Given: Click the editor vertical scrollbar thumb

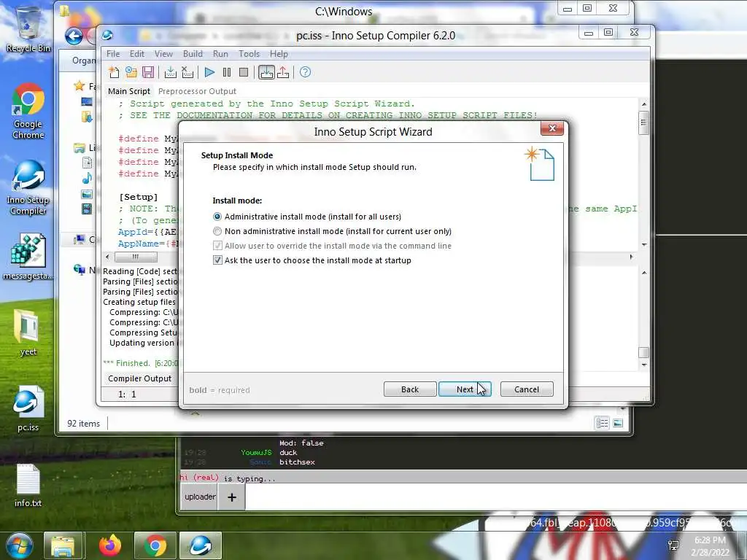Looking at the screenshot, I should (x=643, y=122).
